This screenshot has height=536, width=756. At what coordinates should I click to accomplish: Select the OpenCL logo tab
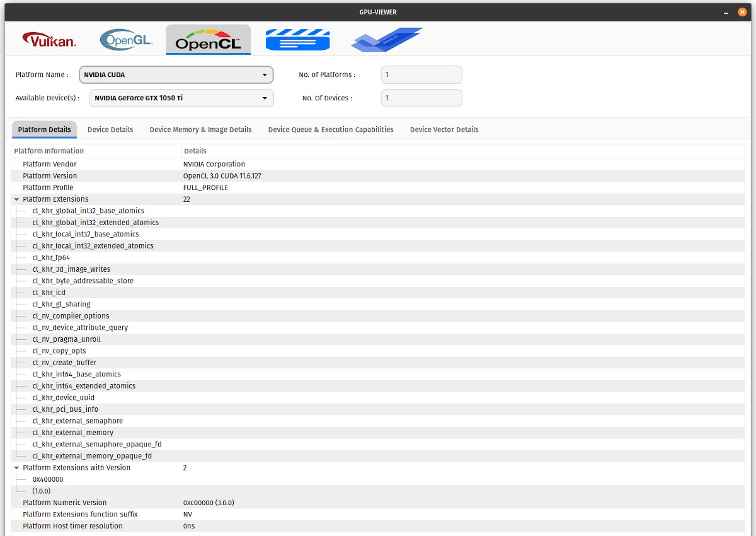(209, 40)
